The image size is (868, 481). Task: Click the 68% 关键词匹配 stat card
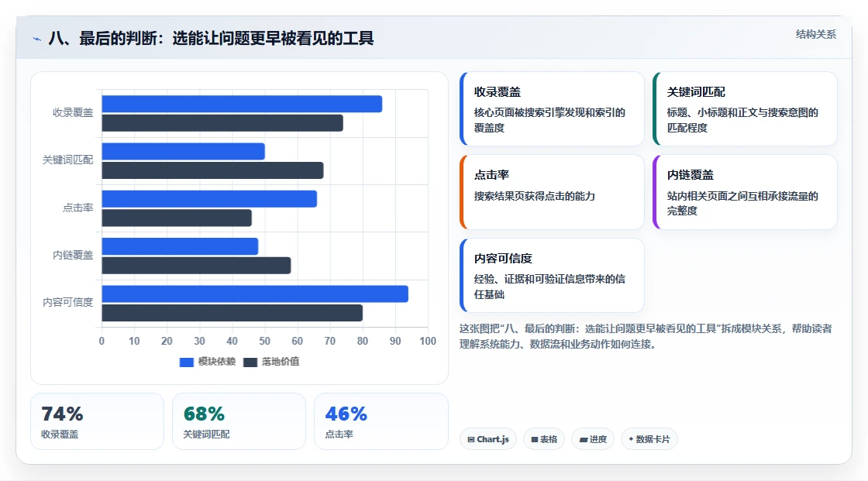pos(239,421)
